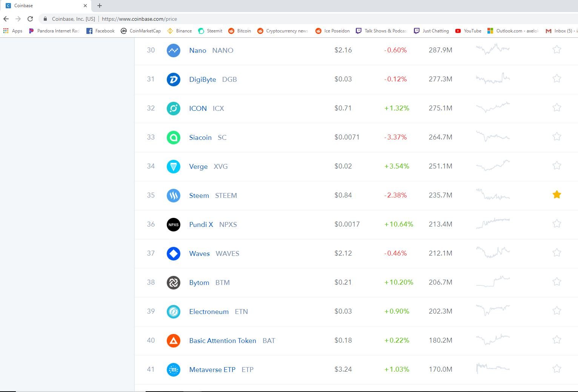578x392 pixels.
Task: Toggle the ICON row favorite star
Action: (x=557, y=107)
